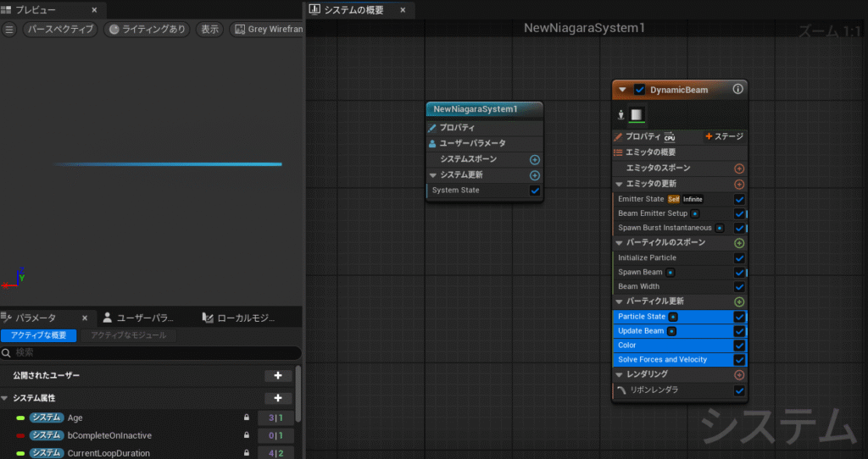Click the CPU sim target icon

tap(670, 136)
